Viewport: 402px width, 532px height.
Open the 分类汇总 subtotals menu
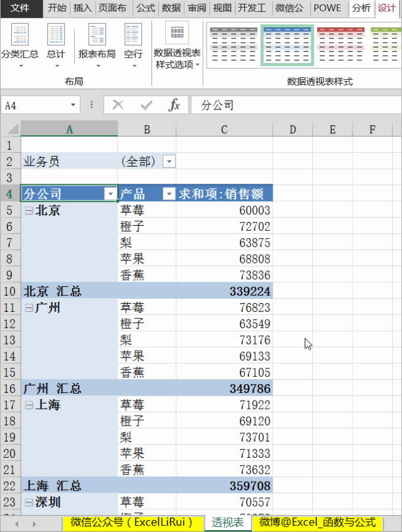[20, 45]
